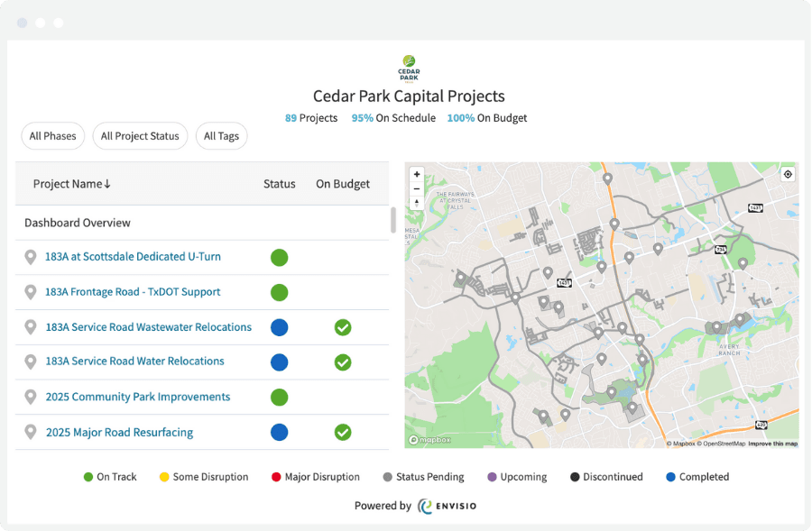The image size is (812, 531).
Task: Click location pin beside 183A Service Road Wastewater Relocations
Action: [x=31, y=327]
